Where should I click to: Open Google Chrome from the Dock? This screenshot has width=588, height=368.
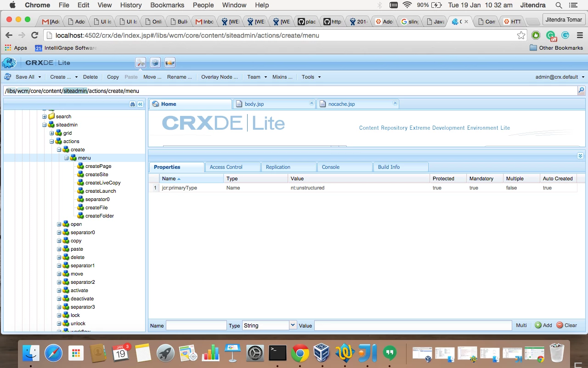point(300,353)
